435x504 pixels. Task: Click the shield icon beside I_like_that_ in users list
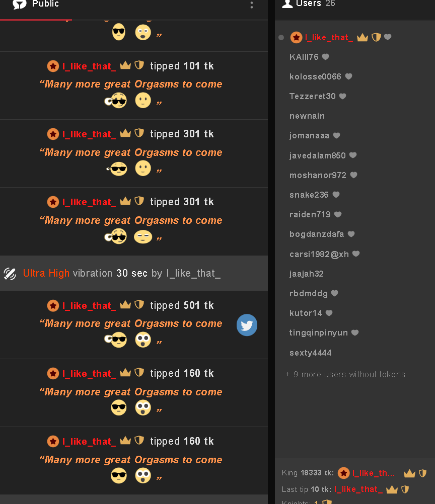click(376, 37)
